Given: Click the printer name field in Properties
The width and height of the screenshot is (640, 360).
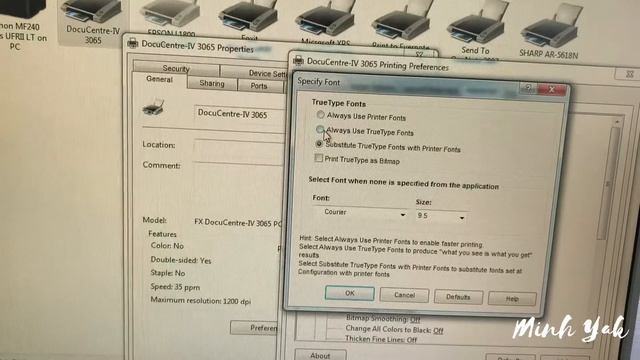Looking at the screenshot, I should [240, 115].
